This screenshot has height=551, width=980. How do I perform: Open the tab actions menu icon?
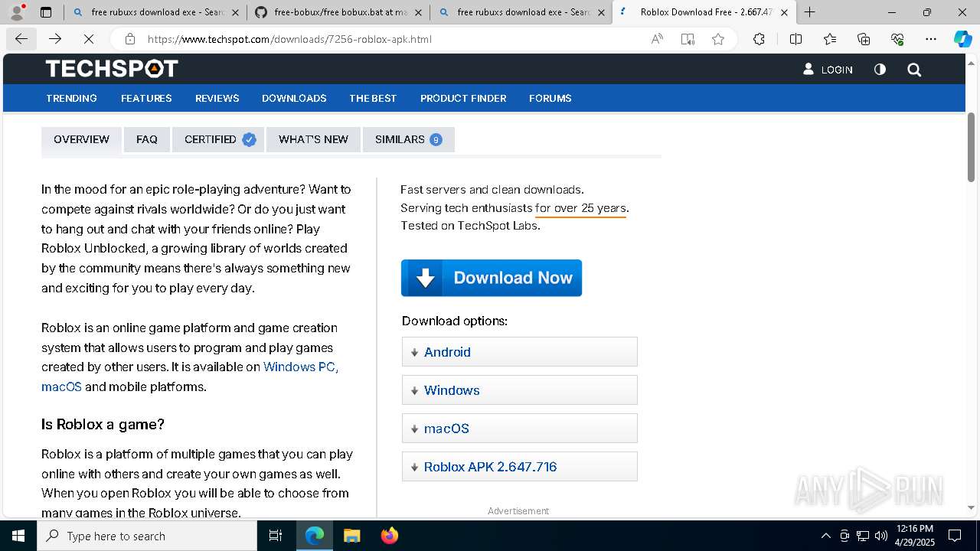46,12
